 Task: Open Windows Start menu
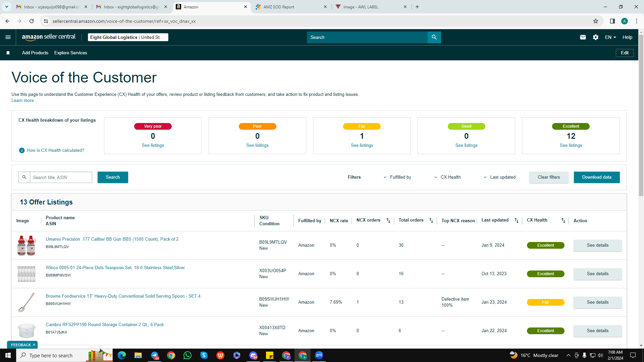(x=8, y=355)
